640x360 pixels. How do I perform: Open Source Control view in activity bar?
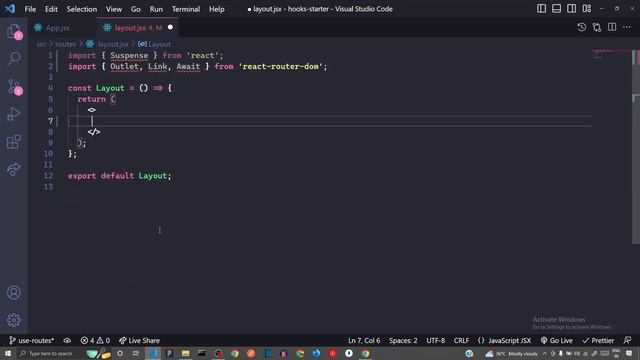coord(14,87)
